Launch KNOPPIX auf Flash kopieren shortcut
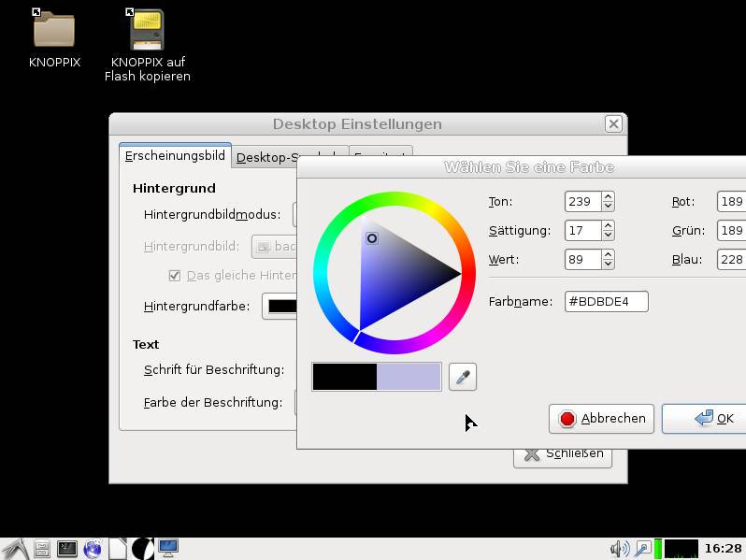This screenshot has height=560, width=746. point(147,29)
